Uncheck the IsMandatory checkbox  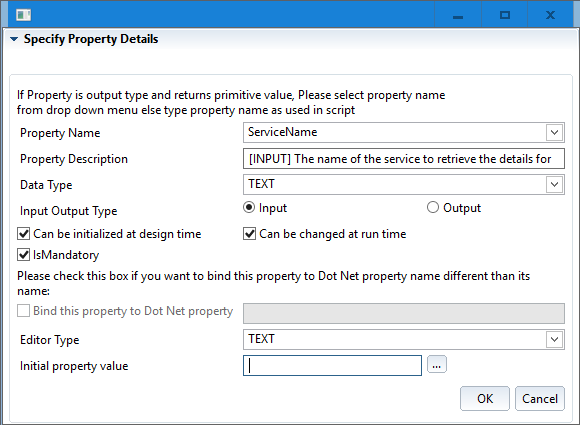pyautogui.click(x=24, y=255)
